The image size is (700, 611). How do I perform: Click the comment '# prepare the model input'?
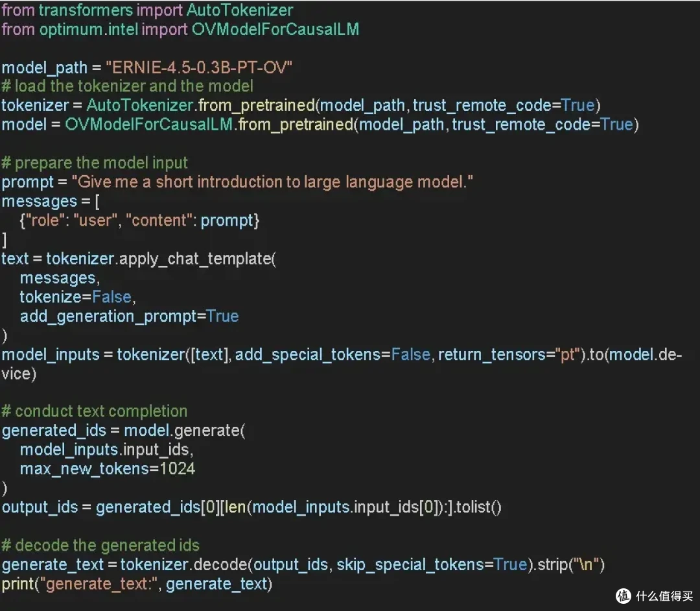(x=95, y=163)
